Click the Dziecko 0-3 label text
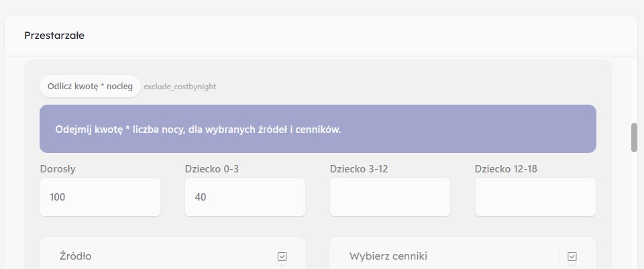The image size is (644, 269). click(x=212, y=169)
